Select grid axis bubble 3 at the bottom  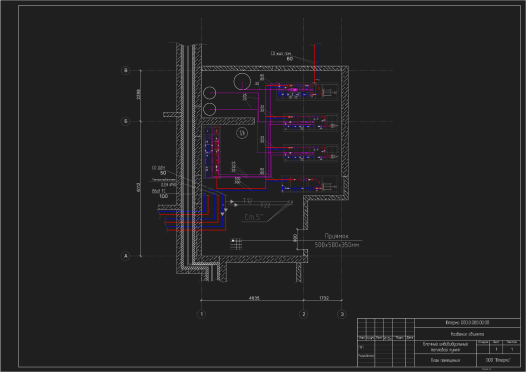342,314
